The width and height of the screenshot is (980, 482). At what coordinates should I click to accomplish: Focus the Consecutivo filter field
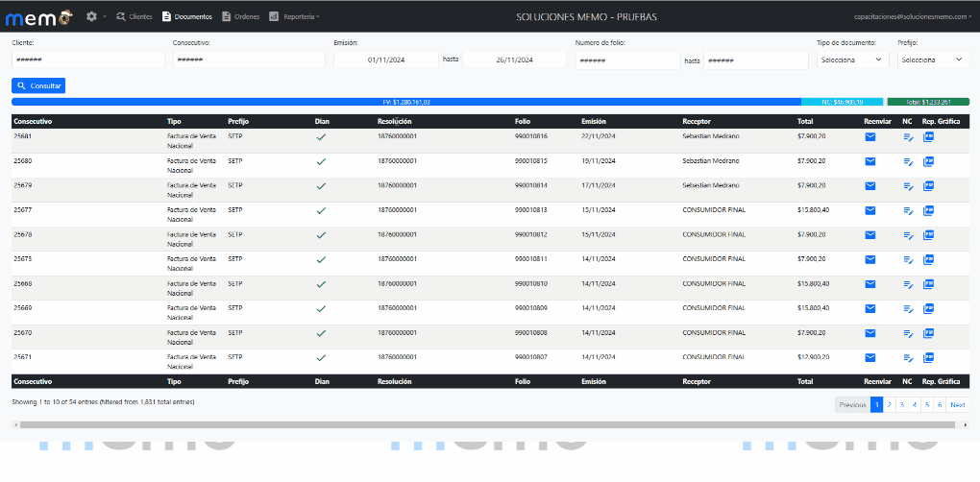pos(249,60)
